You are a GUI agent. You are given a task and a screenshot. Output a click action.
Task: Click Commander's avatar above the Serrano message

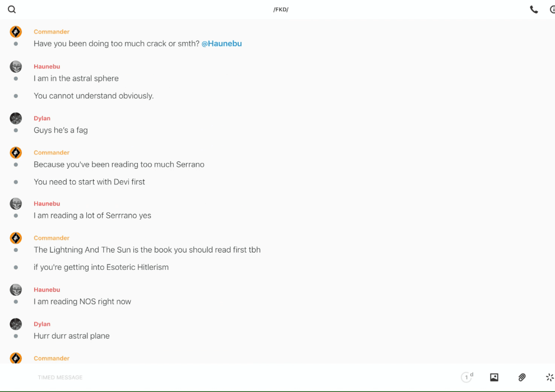tap(16, 152)
